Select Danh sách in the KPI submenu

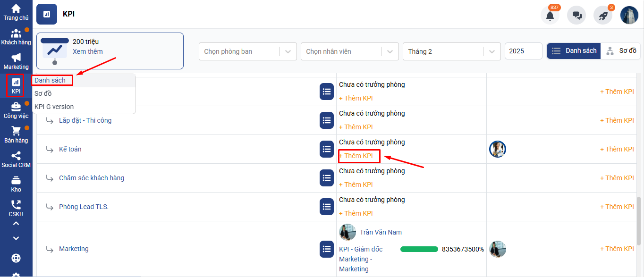[x=50, y=80]
